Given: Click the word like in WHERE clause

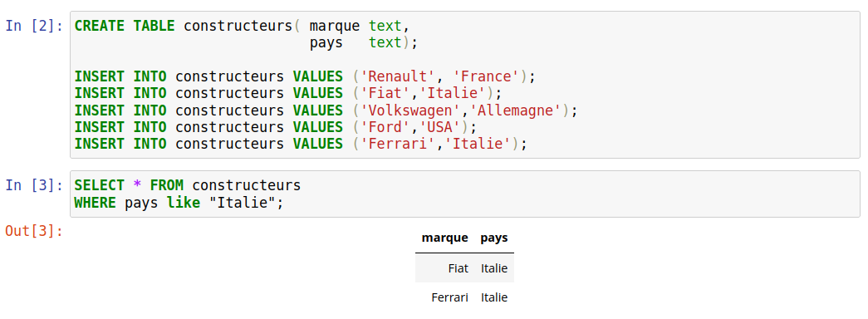Looking at the screenshot, I should (184, 203).
